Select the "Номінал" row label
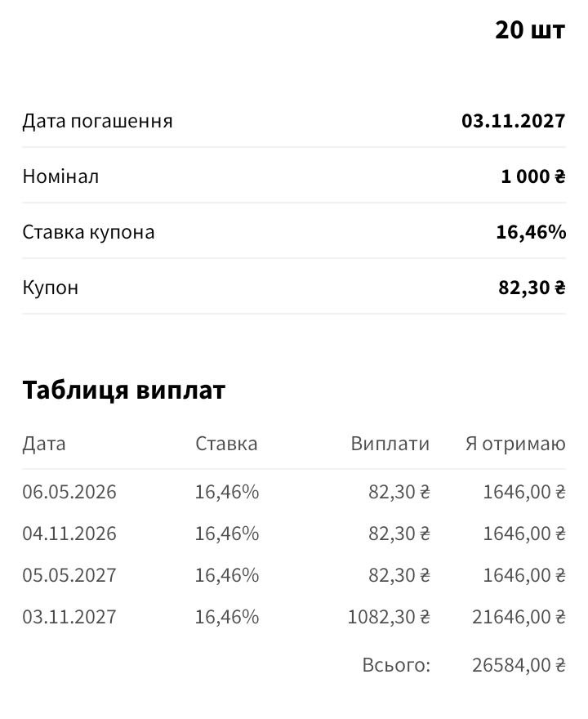588x719 pixels. point(60,176)
